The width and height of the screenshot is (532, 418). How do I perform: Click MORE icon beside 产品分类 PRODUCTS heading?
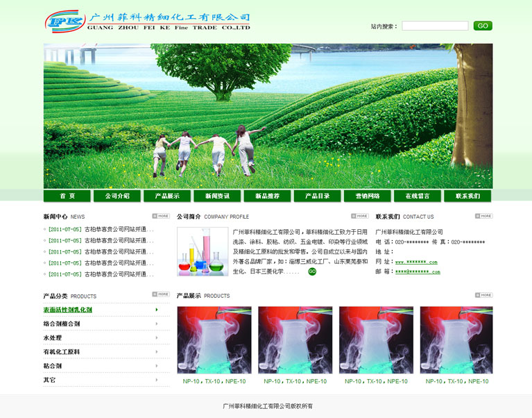(x=161, y=294)
